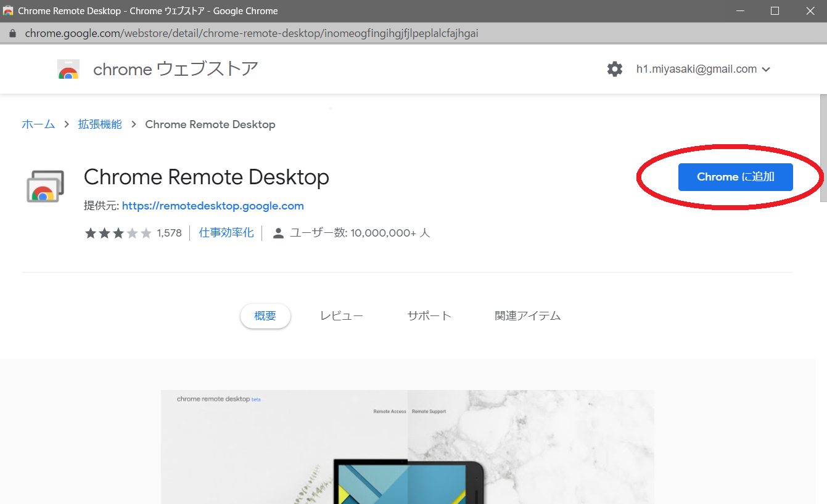Select the 概要 tab
The width and height of the screenshot is (827, 504).
265,316
